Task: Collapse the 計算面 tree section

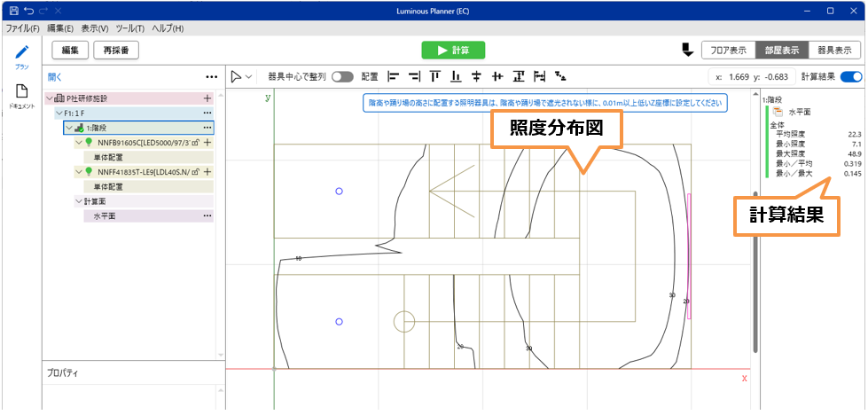Action: pyautogui.click(x=78, y=201)
